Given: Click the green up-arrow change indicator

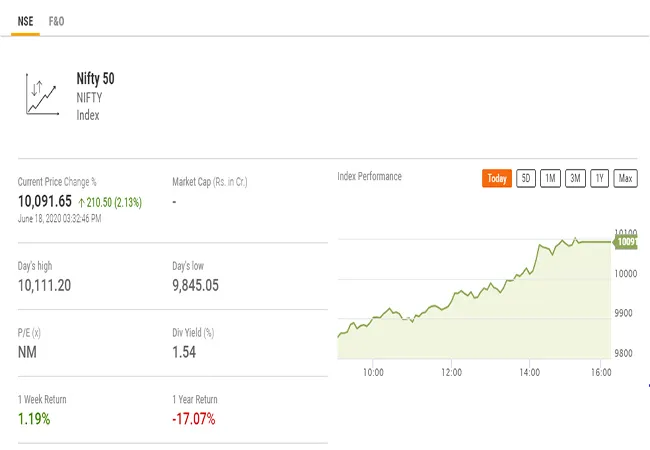Looking at the screenshot, I should tap(82, 203).
